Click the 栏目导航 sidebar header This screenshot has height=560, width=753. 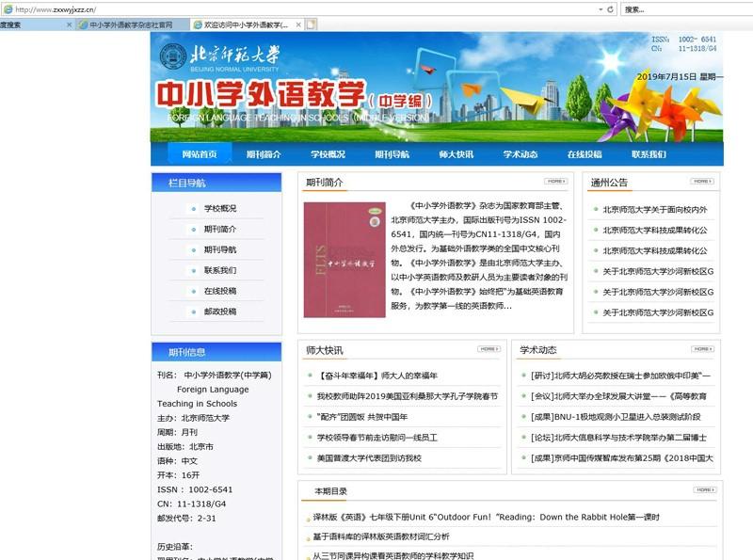(216, 183)
